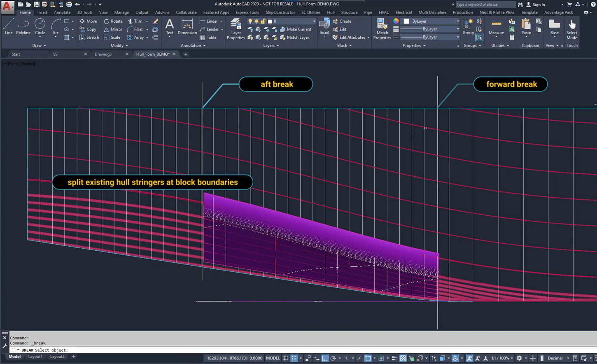Expand the Layers panel dropdown
This screenshot has height=364, width=597.
271,45
